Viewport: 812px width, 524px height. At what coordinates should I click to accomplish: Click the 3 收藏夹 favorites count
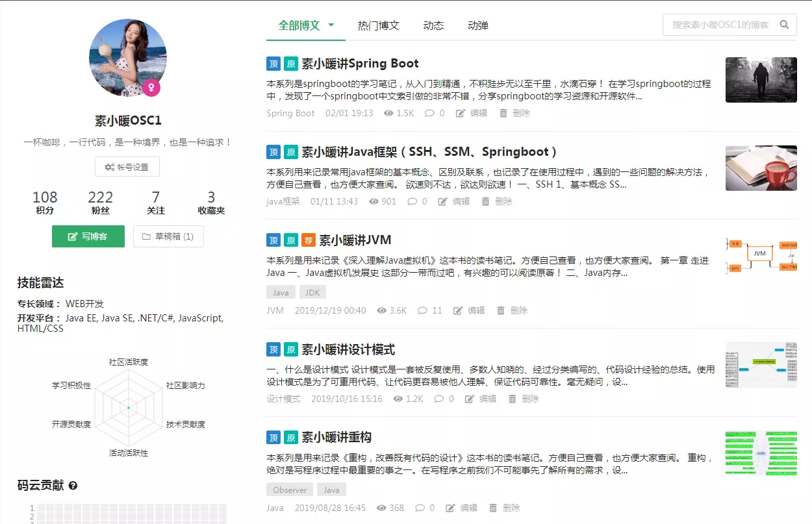tap(211, 203)
